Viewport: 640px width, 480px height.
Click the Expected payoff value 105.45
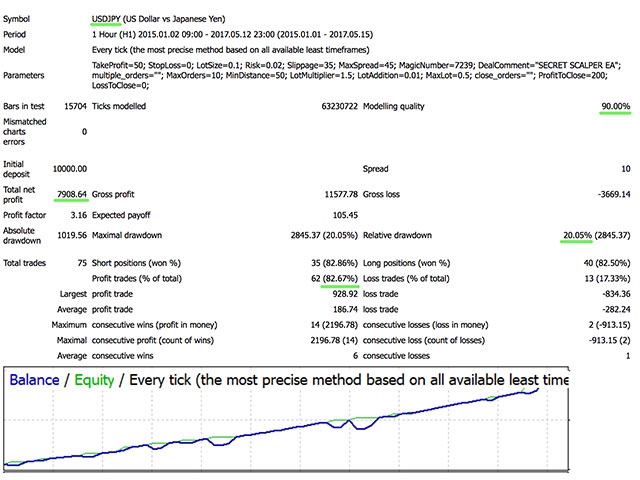point(345,215)
